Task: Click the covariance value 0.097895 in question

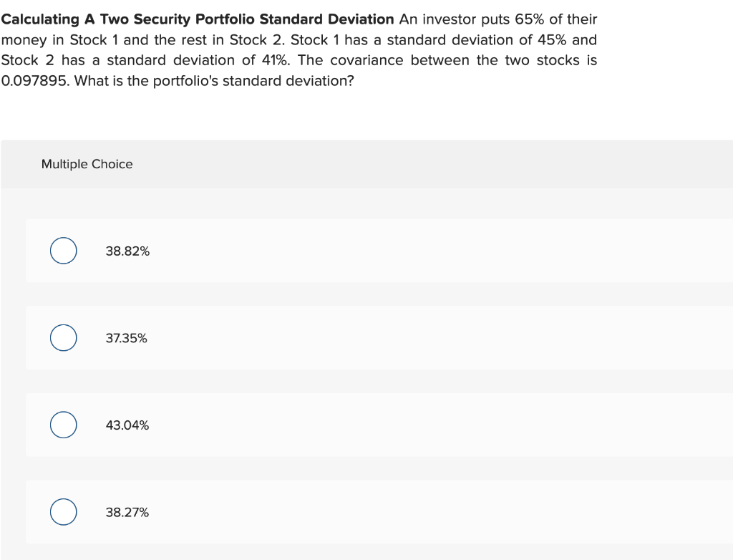Action: 31,81
